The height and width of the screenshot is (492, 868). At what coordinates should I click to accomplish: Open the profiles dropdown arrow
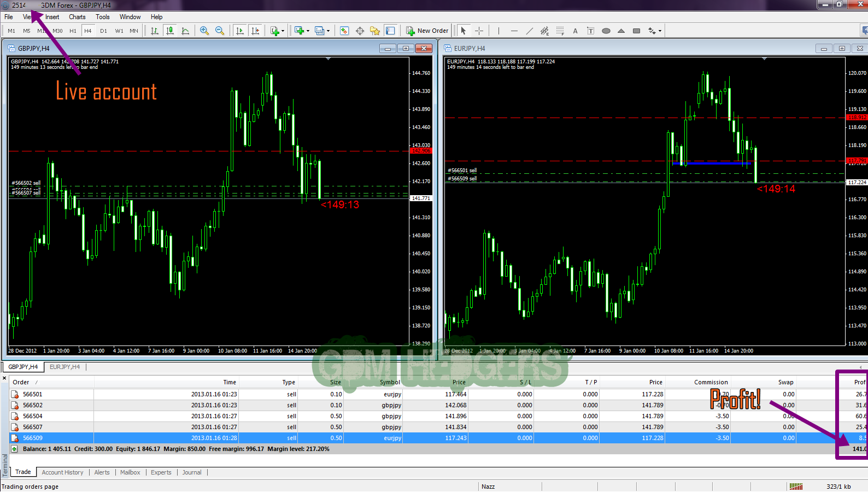(x=328, y=31)
